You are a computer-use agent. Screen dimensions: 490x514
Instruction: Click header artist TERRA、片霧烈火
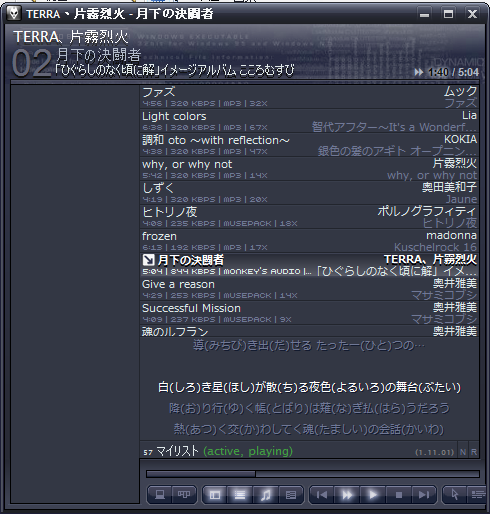tap(71, 37)
